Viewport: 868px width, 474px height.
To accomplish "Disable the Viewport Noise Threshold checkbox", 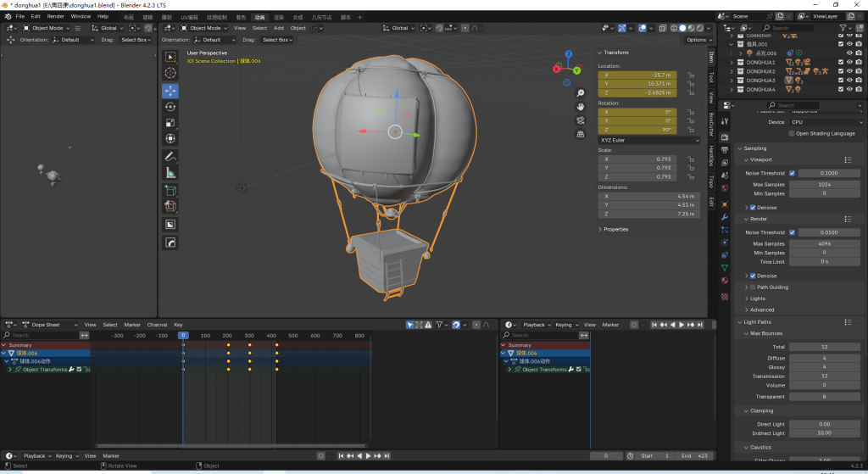I will click(x=793, y=173).
